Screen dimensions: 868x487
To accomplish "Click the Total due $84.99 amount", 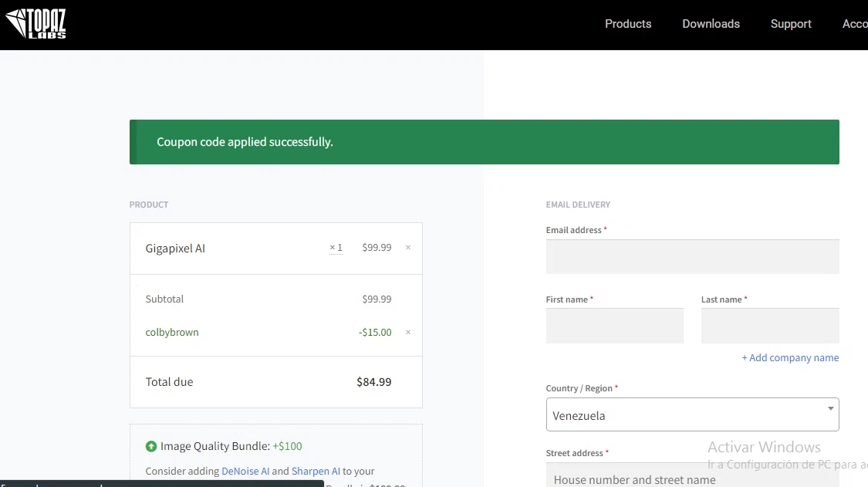I will click(x=373, y=382).
